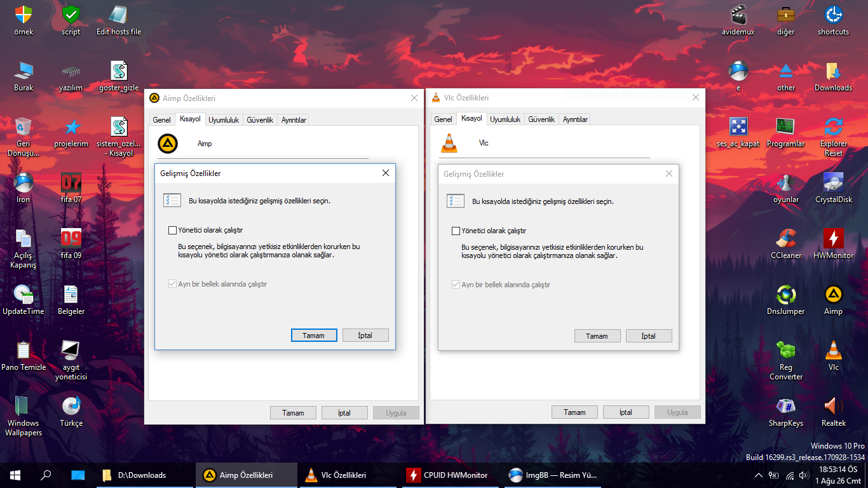
Task: Click Tamam in Aimp Gelişmiş Özellikler dialog
Action: coord(314,335)
